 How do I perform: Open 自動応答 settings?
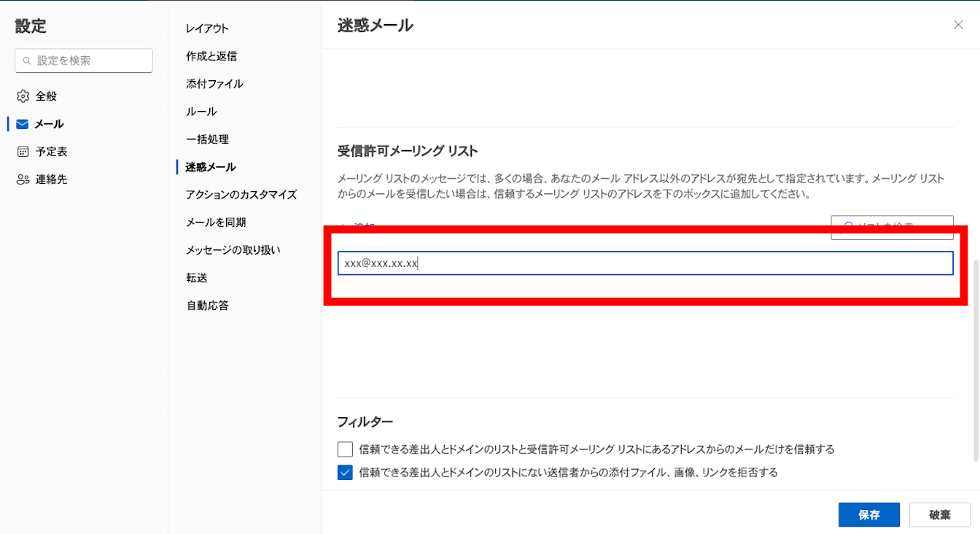207,306
